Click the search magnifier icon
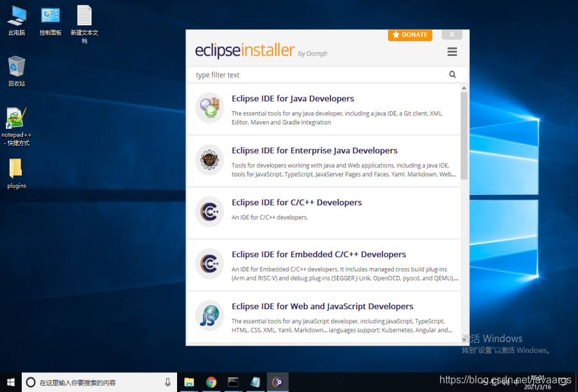Image resolution: width=578 pixels, height=392 pixels. (x=452, y=75)
